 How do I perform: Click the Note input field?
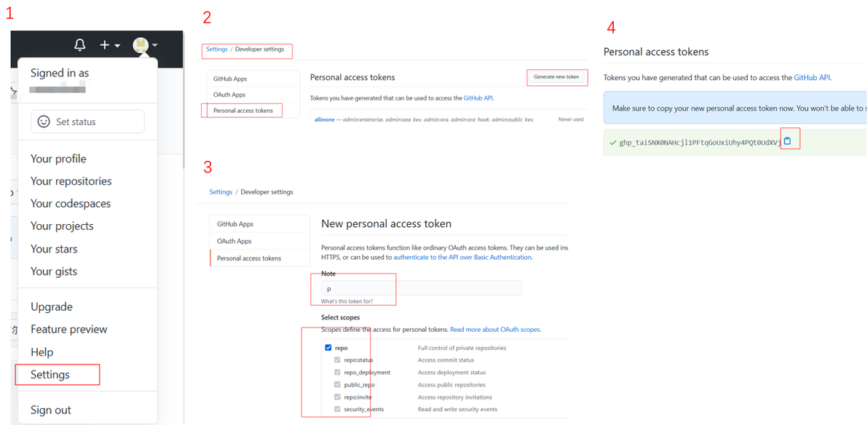click(422, 288)
